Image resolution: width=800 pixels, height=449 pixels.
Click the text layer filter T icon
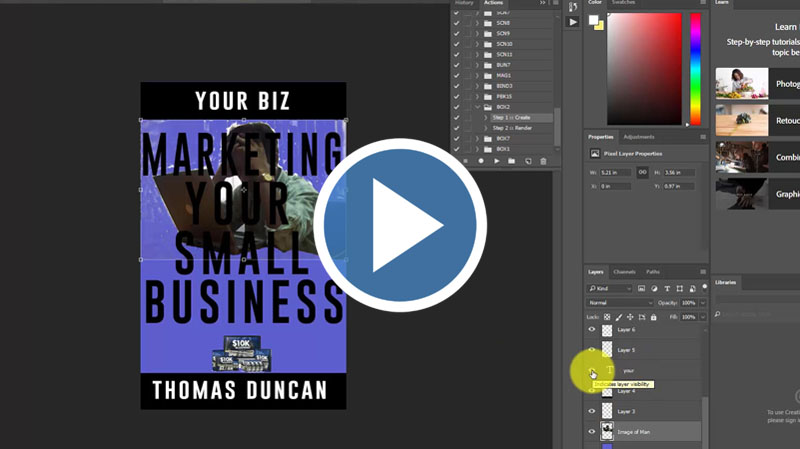[667, 288]
